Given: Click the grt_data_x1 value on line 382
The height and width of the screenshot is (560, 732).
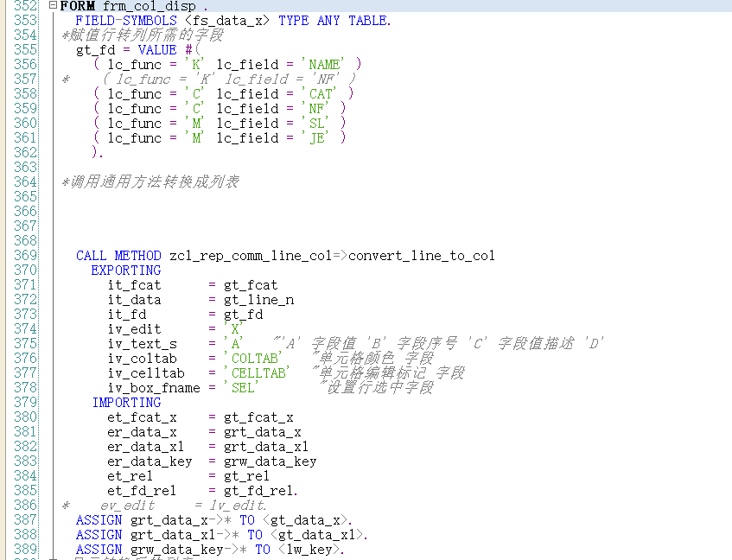Looking at the screenshot, I should coord(266,447).
